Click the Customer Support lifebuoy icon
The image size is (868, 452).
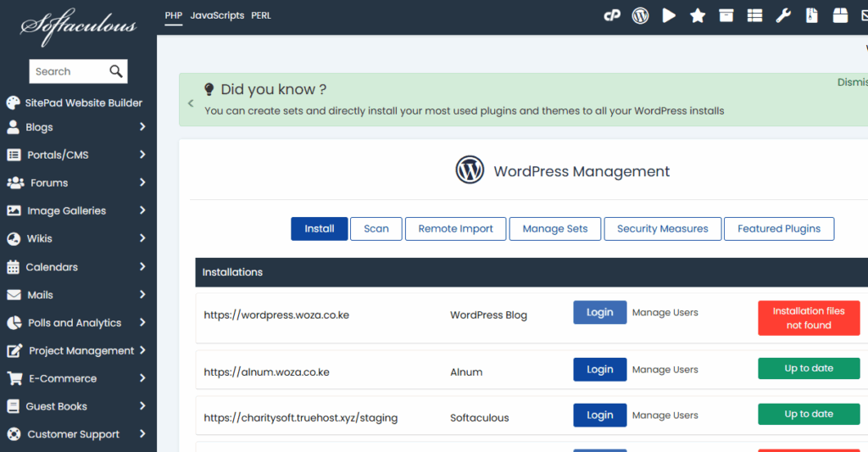(x=14, y=434)
